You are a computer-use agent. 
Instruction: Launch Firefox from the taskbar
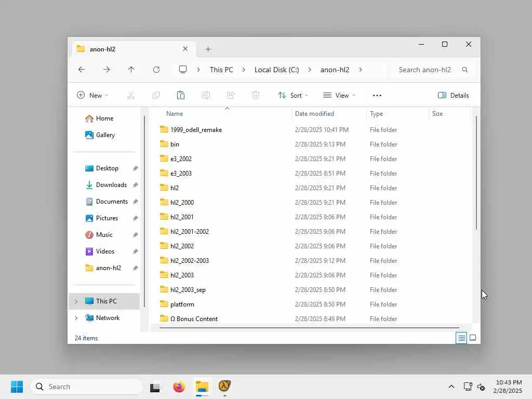(x=179, y=387)
